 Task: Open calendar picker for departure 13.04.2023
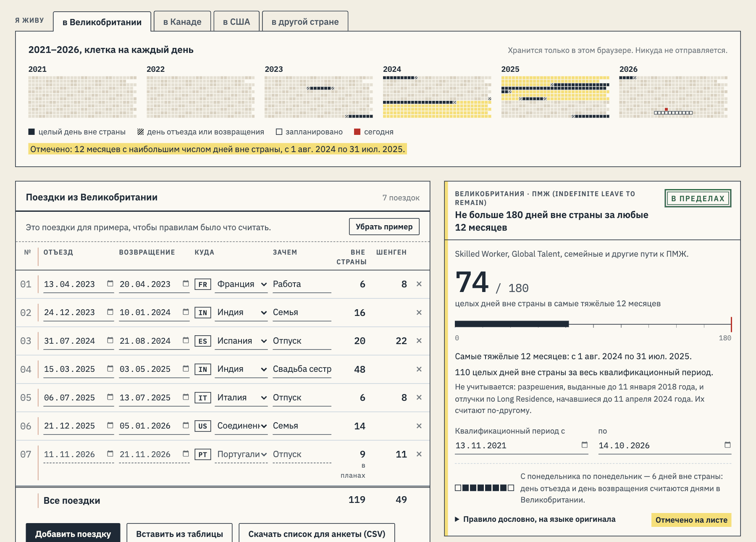tap(110, 284)
